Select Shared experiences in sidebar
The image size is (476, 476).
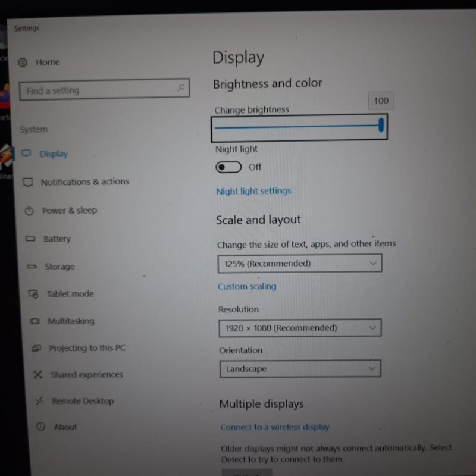click(86, 375)
